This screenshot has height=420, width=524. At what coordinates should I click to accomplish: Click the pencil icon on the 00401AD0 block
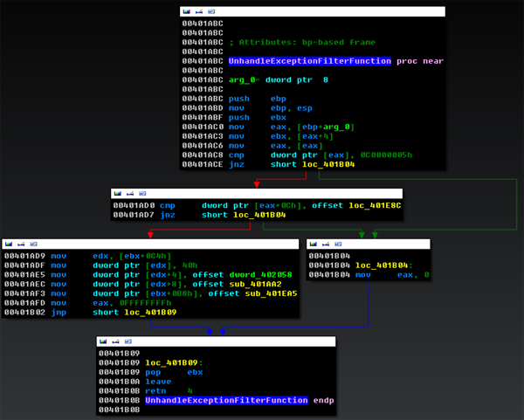tap(130, 194)
